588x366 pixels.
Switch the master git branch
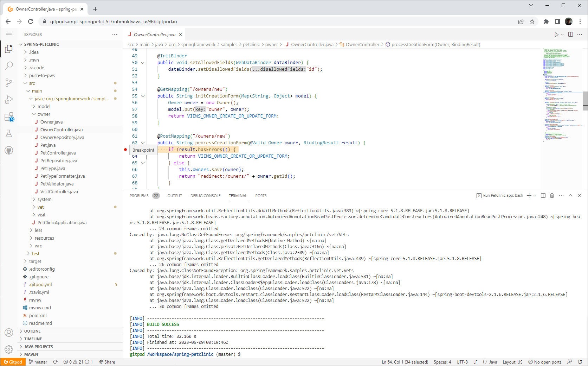(38, 362)
